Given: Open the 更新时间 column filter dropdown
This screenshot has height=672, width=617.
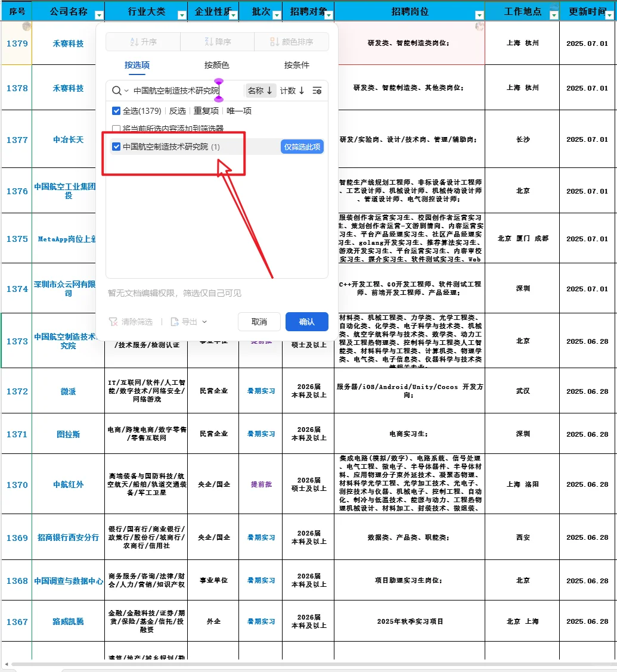Looking at the screenshot, I should tap(609, 15).
